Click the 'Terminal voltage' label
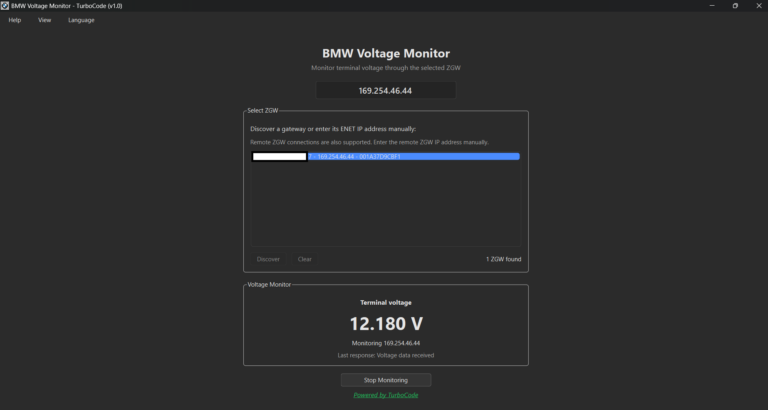Screen dimensions: 768x410 (386, 303)
